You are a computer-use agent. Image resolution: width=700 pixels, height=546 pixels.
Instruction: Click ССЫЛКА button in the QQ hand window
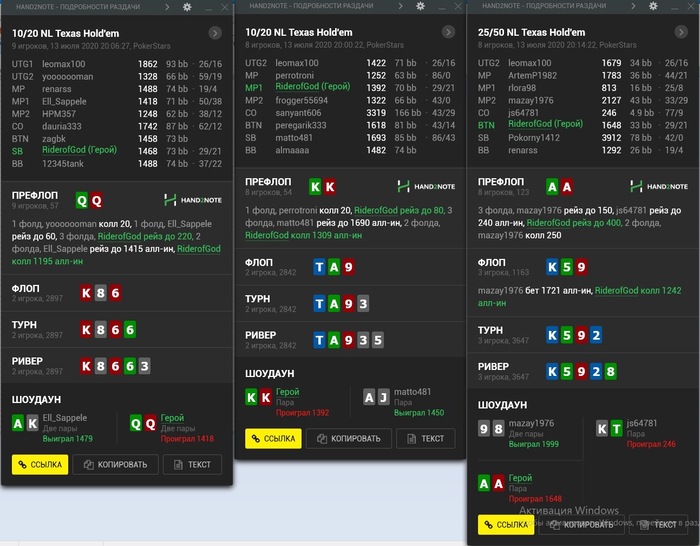[x=40, y=464]
